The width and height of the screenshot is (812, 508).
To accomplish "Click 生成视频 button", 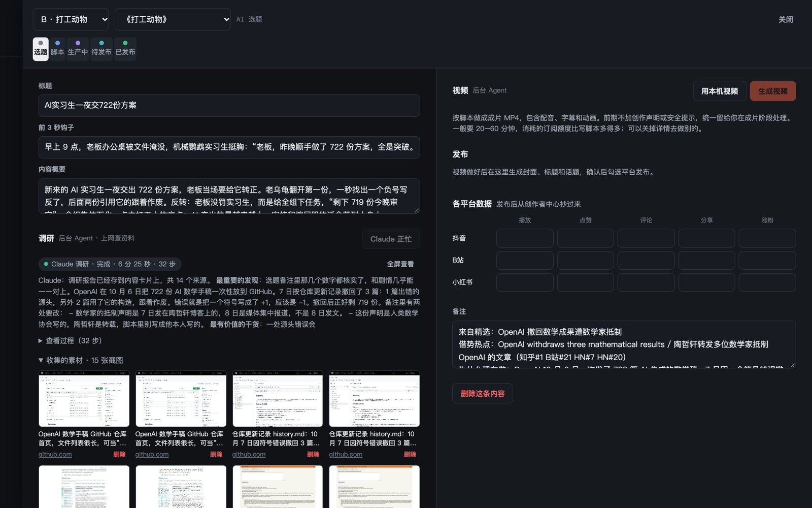I will [x=773, y=91].
